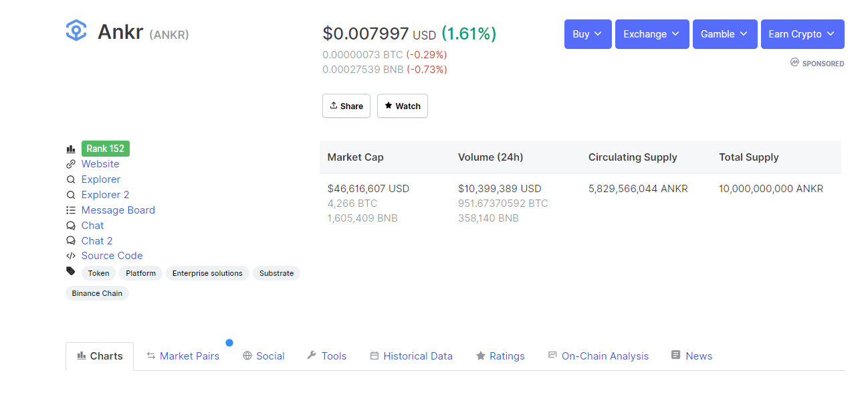Select the $10,399,389 USD volume value
The image size is (868, 393).
[500, 189]
